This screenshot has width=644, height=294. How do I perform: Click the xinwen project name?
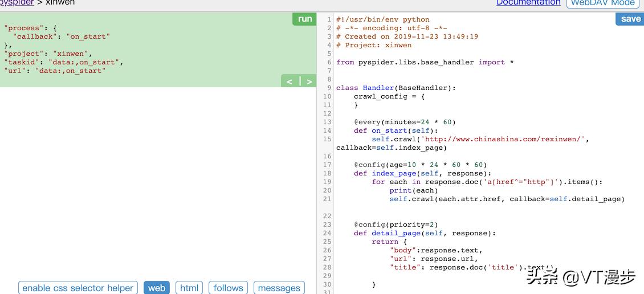click(x=60, y=3)
